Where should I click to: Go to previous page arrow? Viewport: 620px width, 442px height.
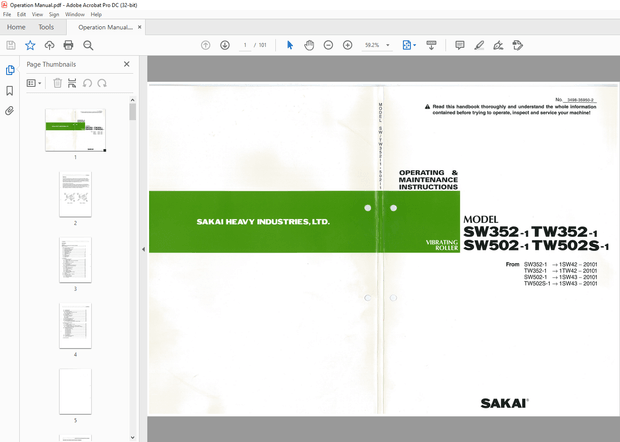(206, 45)
